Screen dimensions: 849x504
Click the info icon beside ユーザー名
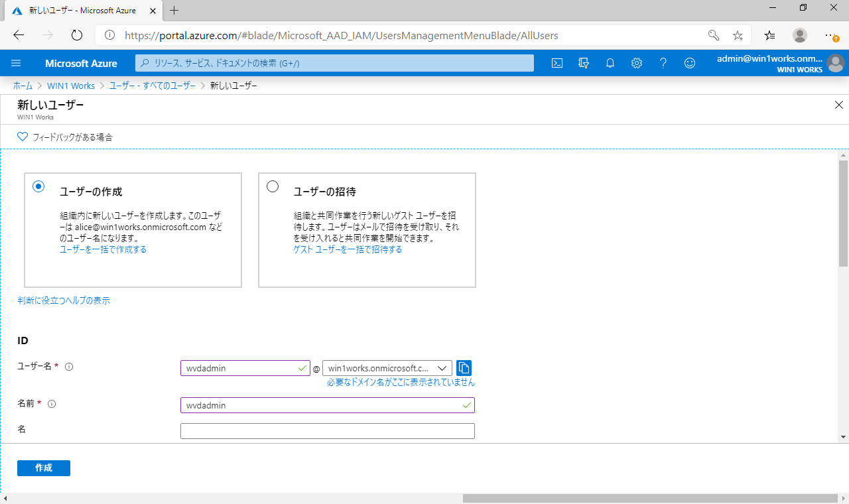[69, 366]
